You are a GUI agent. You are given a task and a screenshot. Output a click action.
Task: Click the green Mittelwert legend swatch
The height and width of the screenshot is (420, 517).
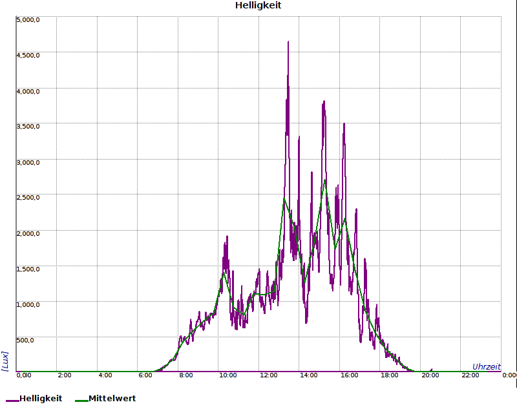click(82, 401)
